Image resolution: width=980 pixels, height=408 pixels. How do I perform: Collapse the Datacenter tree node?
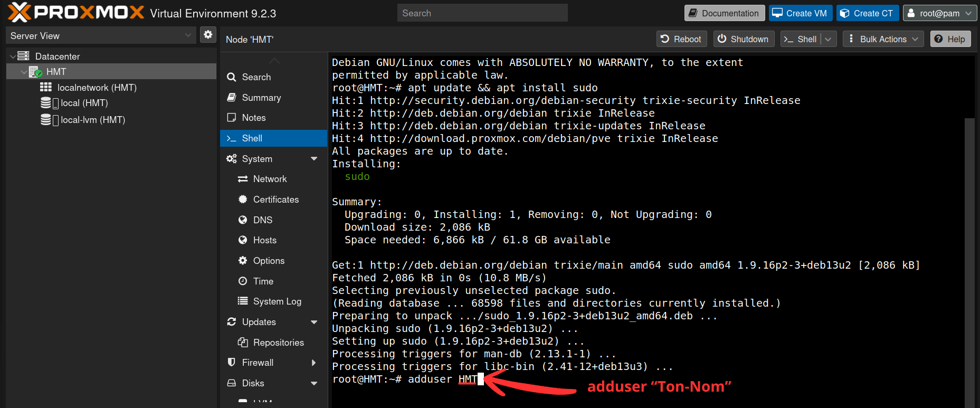(x=13, y=56)
